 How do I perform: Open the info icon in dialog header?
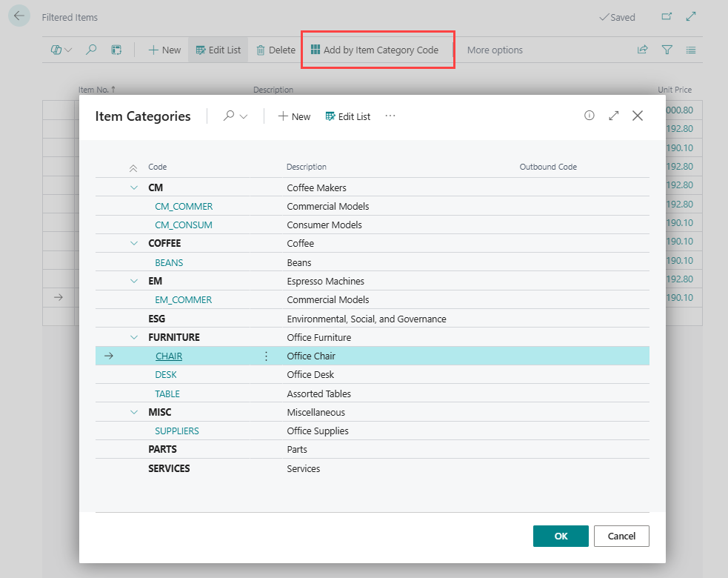pos(590,116)
